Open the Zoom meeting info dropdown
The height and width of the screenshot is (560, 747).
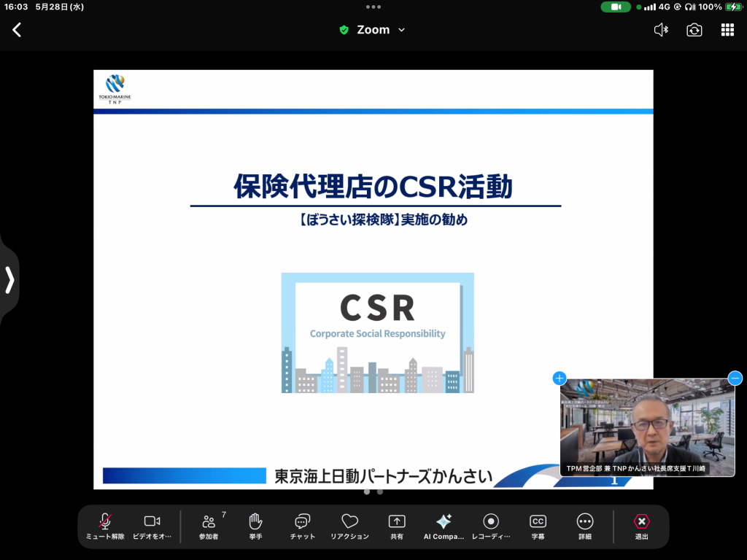pyautogui.click(x=381, y=30)
